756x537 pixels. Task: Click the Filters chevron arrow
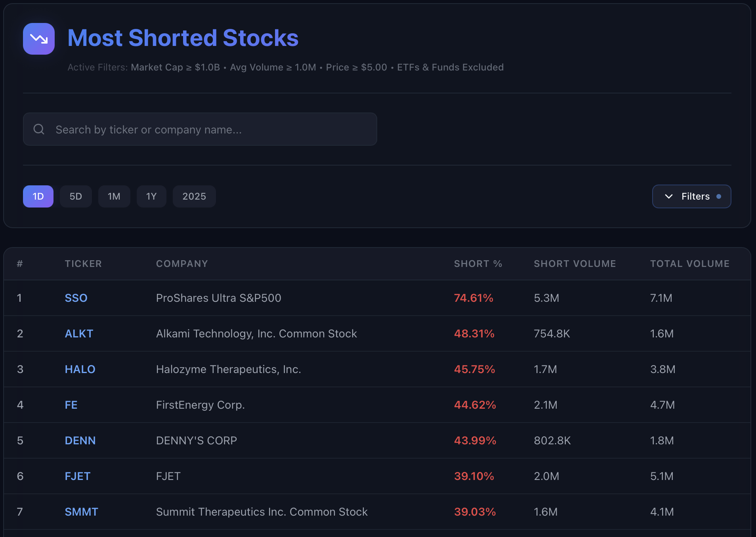pos(669,196)
